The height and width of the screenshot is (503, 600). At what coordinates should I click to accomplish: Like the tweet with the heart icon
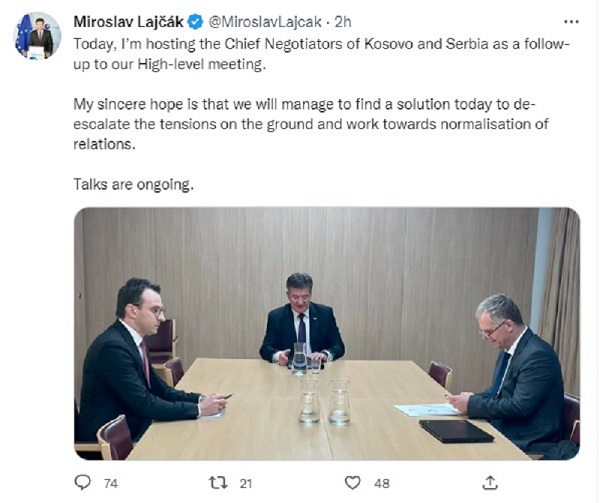(x=352, y=483)
